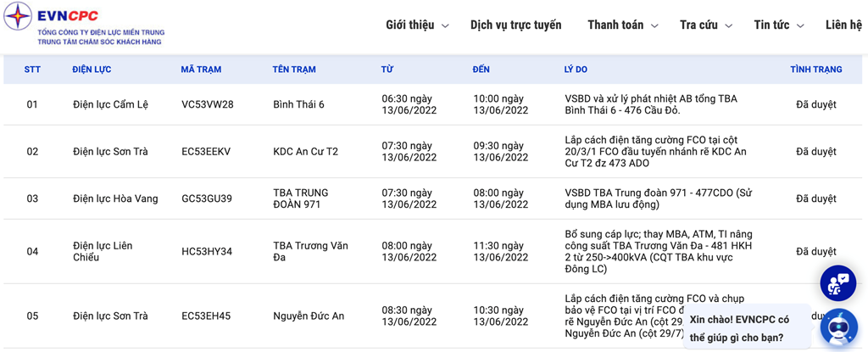Click the ĐIỆN LỰC column header

92,70
